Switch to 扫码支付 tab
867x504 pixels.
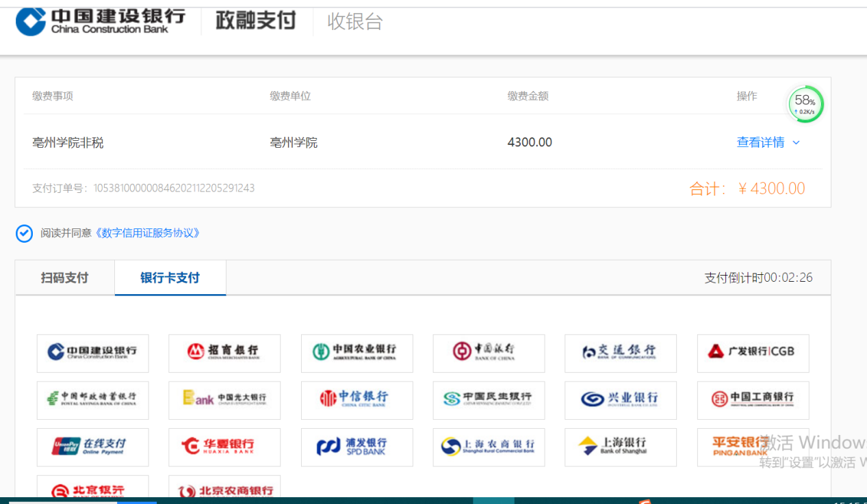[64, 278]
